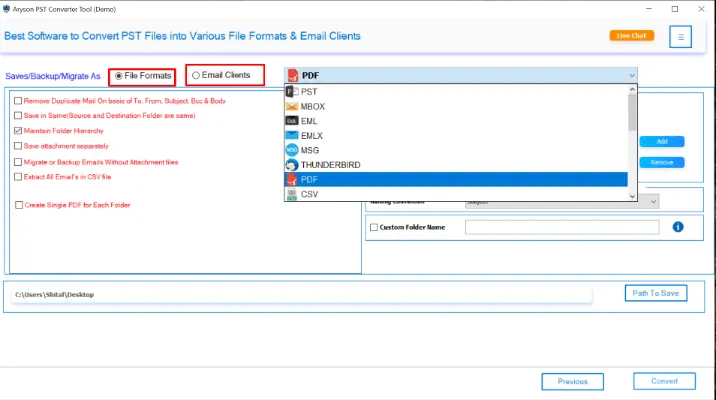The image size is (716, 400).
Task: Click the Aryson app icon in title bar
Action: [6, 9]
